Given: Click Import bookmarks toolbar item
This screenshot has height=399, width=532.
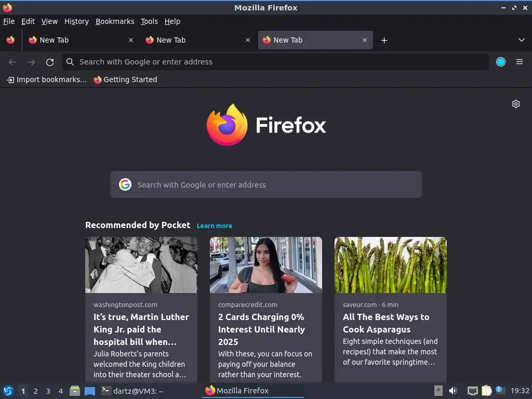Looking at the screenshot, I should pyautogui.click(x=47, y=79).
